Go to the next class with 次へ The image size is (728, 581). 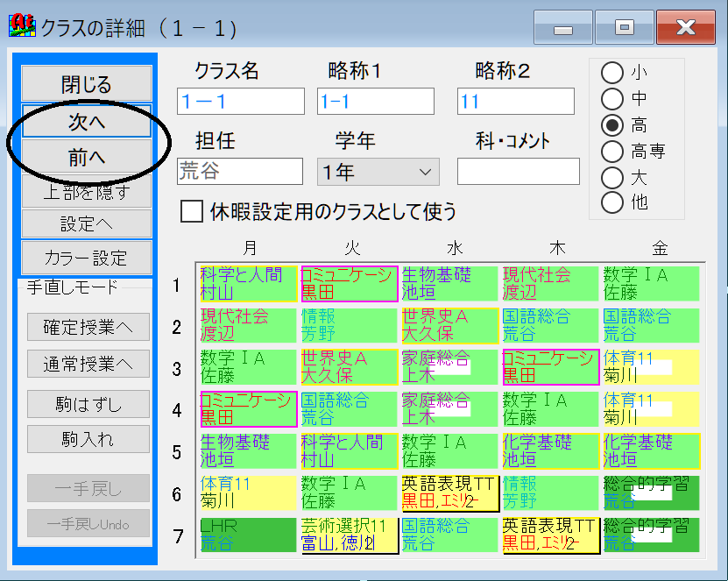(x=87, y=121)
